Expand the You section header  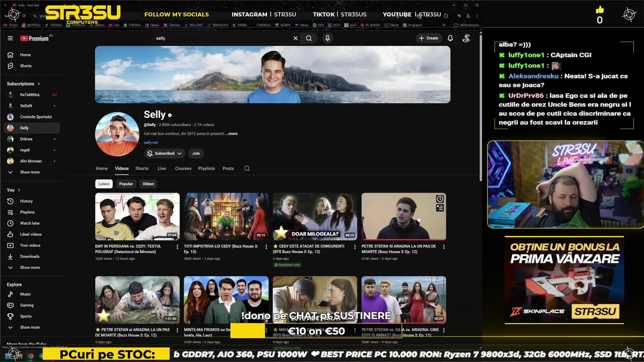click(x=14, y=190)
